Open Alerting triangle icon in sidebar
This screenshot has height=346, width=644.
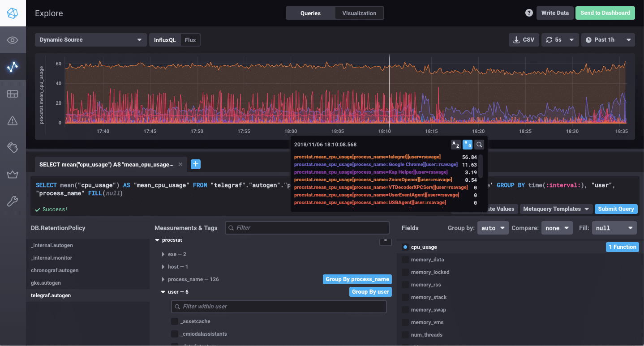[13, 121]
